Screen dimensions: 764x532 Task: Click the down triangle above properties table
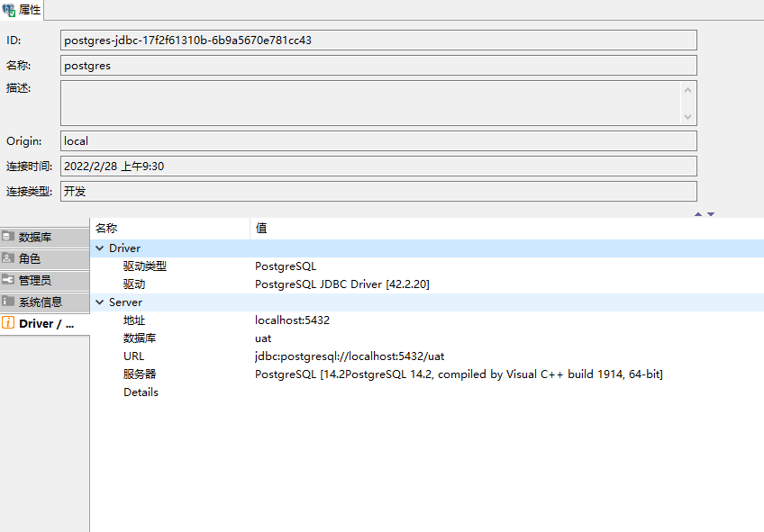coord(711,214)
